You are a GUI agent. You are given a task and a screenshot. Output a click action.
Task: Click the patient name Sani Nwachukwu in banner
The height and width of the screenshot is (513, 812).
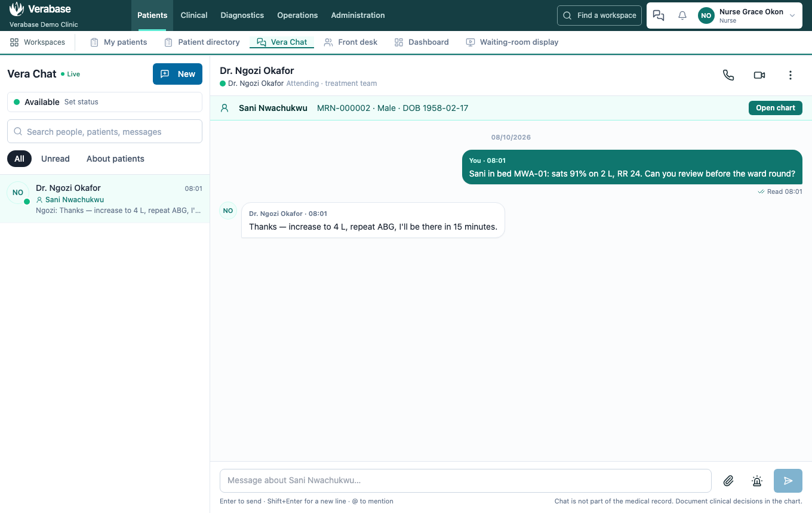click(273, 108)
